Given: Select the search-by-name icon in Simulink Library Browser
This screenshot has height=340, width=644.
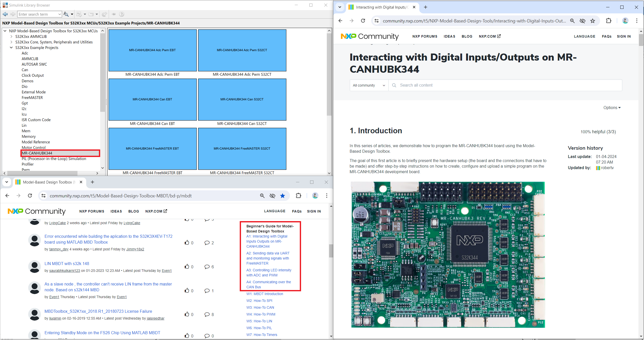Looking at the screenshot, I should click(66, 14).
